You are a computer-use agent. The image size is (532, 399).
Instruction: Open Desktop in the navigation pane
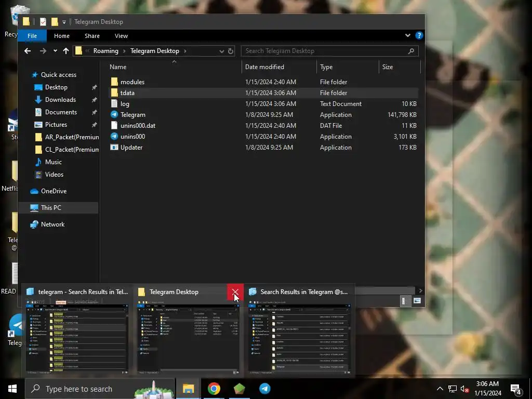point(56,87)
